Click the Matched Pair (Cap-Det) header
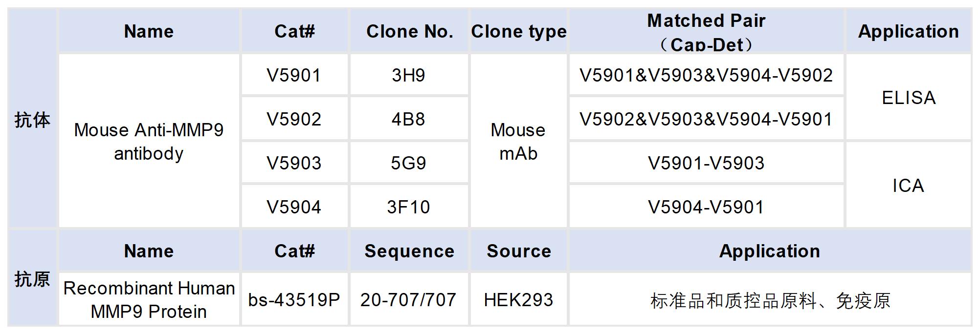980x334 pixels. tap(706, 31)
